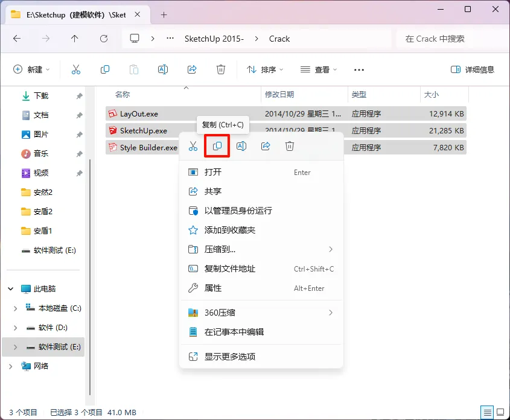Click the This PC monitor icon in the address bar
Viewport: 510px width, 420px height.
click(x=135, y=39)
